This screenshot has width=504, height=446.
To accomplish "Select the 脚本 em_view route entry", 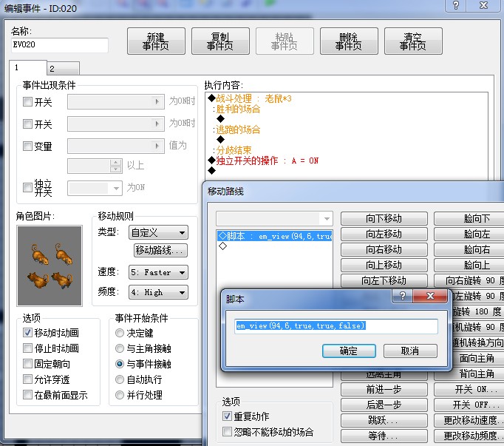I will coord(275,236).
